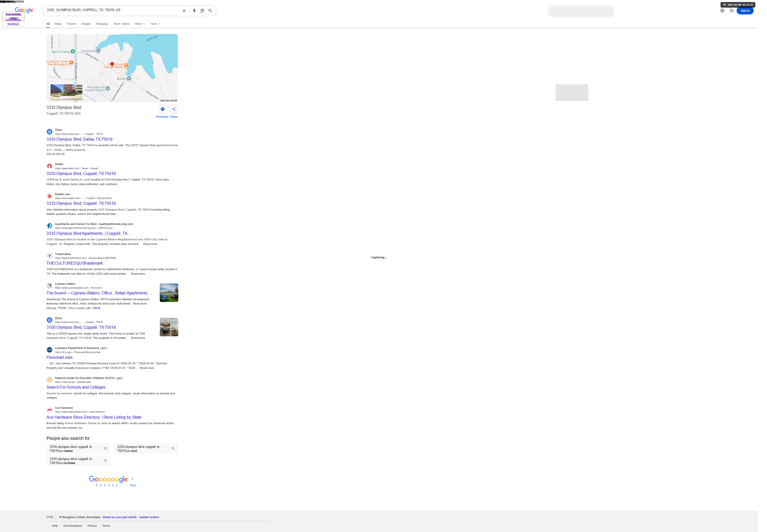The height and width of the screenshot is (532, 767).
Task: Open quick settings gear icon
Action: coord(722,11)
